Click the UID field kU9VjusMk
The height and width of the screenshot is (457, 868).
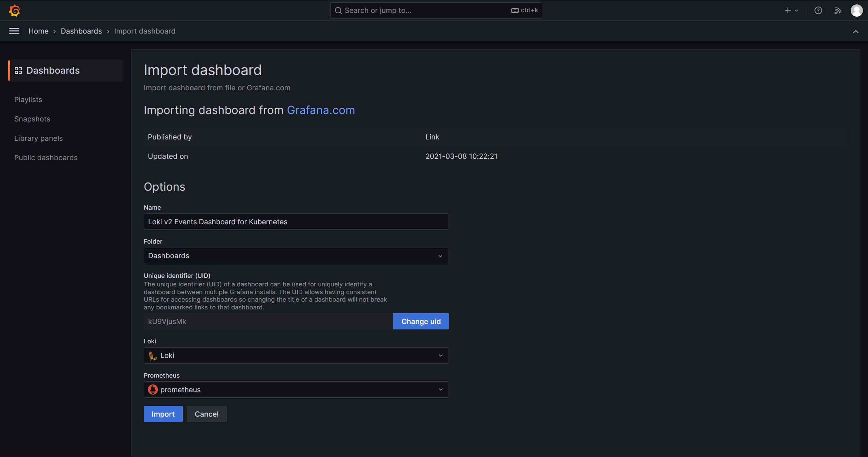coord(269,321)
